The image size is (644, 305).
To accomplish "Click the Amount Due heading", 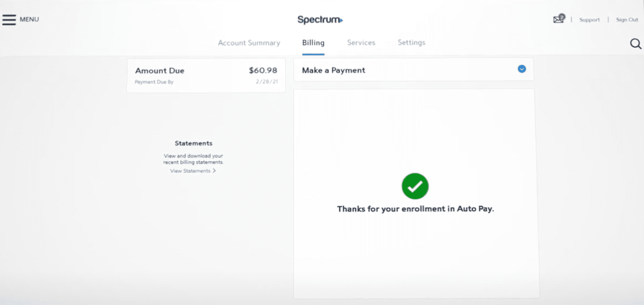I will point(160,71).
